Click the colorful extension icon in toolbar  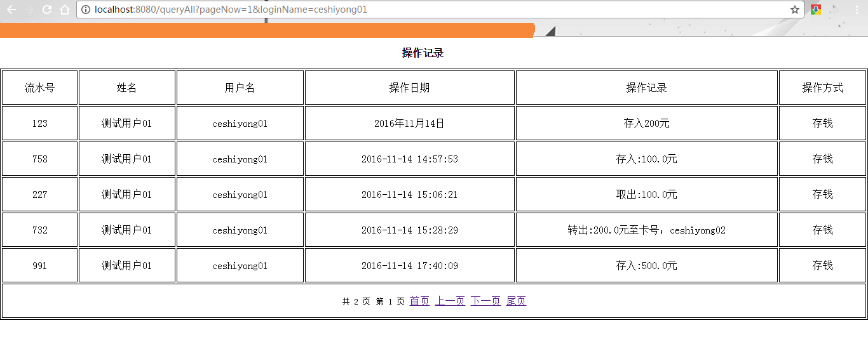[816, 10]
